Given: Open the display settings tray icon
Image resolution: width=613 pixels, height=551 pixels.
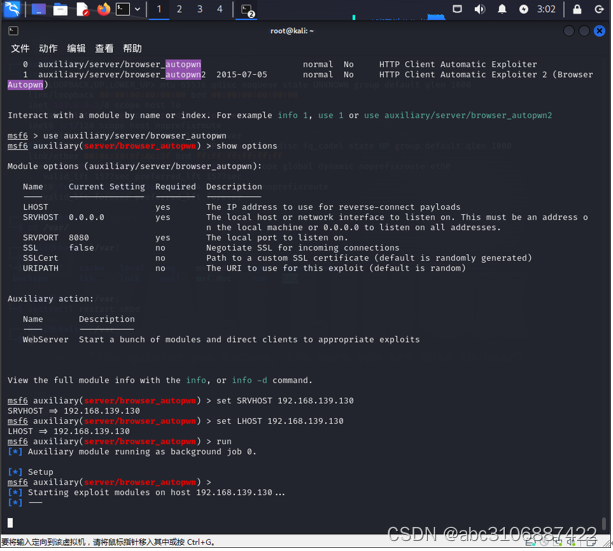Looking at the screenshot, I should pos(457,9).
